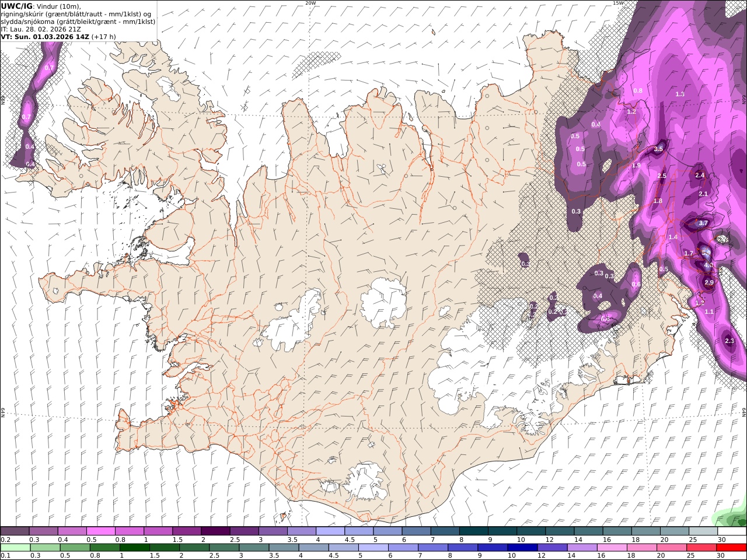Pick the purple 12 swatch in the lower legend row
Image resolution: width=747 pixels, height=560 pixels.
click(x=551, y=547)
